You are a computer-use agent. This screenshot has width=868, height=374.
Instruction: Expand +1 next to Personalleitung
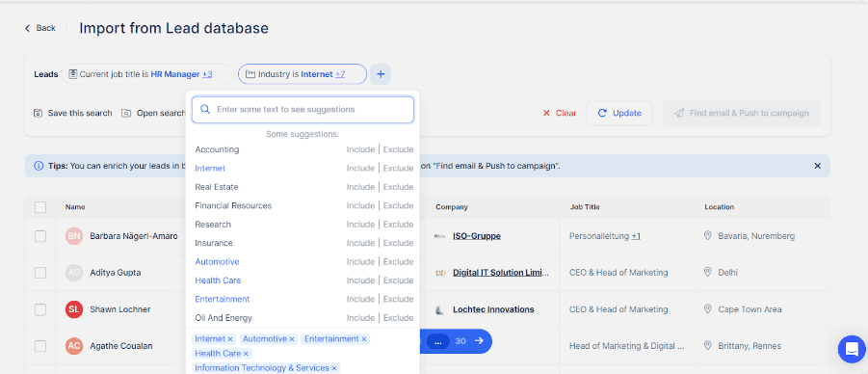click(x=636, y=236)
